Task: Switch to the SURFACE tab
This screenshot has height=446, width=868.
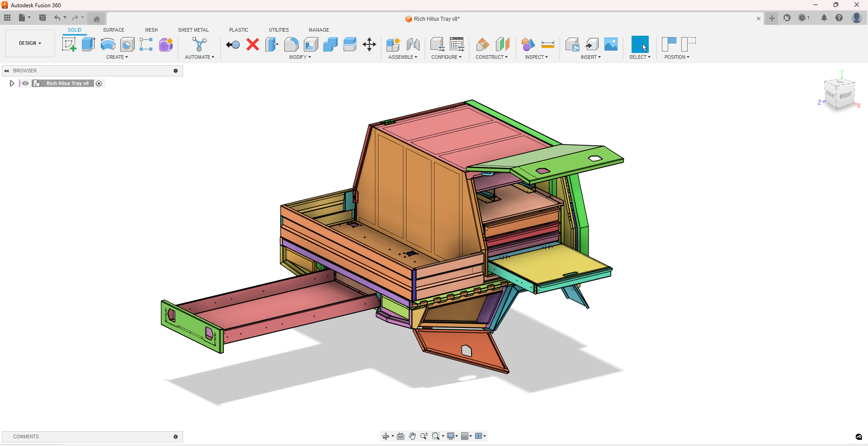Action: 113,30
